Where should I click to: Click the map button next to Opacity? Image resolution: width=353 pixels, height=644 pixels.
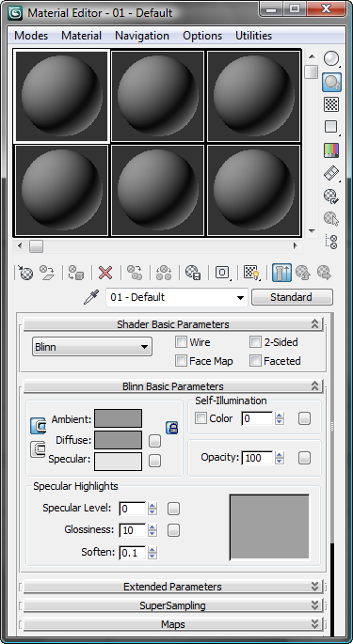(x=304, y=458)
